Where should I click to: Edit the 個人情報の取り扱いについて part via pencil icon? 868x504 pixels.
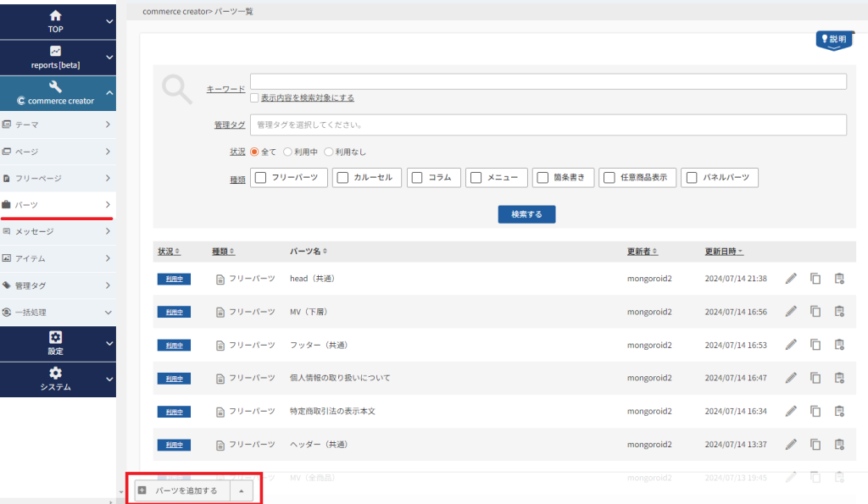(x=791, y=378)
